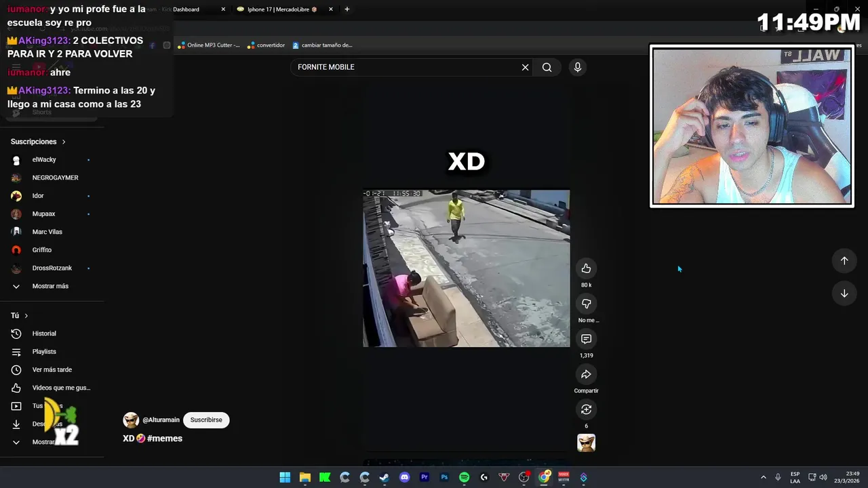Start voice search with microphone icon

(x=578, y=67)
